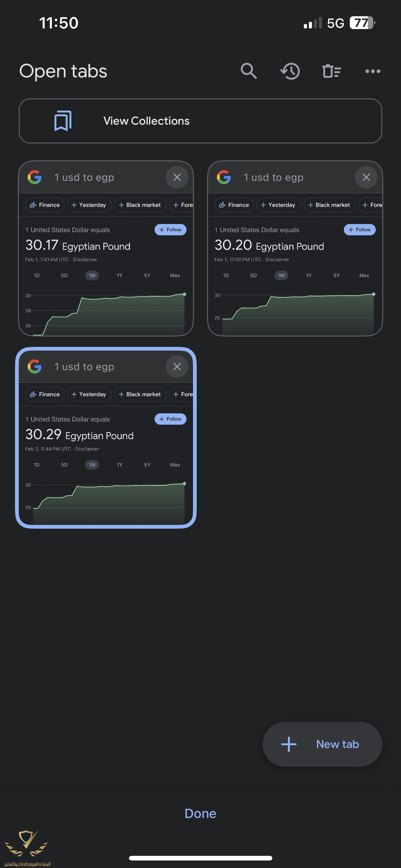This screenshot has width=401, height=868.
Task: Tap Follow in the 30.29 tab
Action: (171, 419)
